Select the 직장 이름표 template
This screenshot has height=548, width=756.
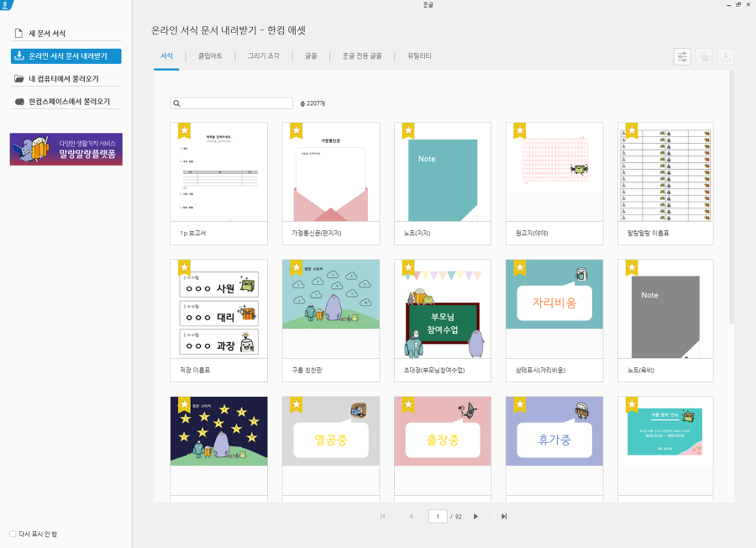tap(219, 320)
